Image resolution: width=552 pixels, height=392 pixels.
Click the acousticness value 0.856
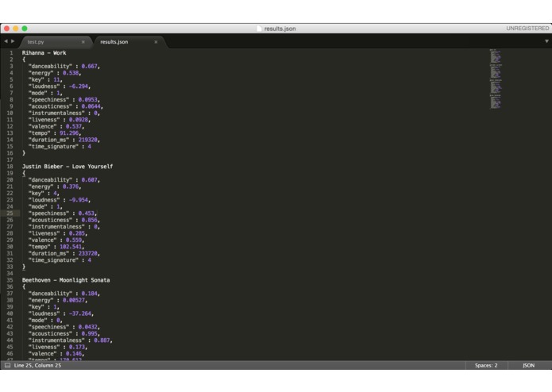90,220
